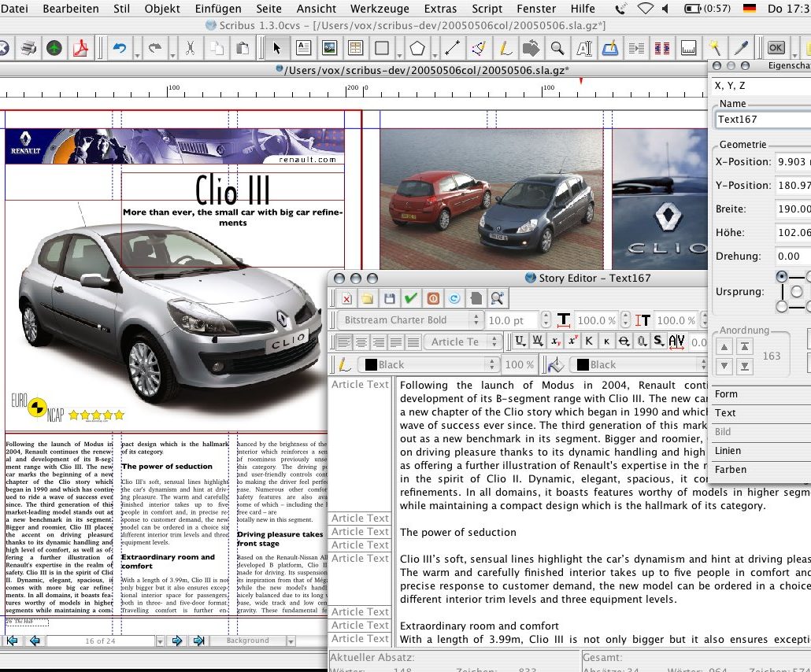Toggle Align Text Right in Story Editor
811x672 pixels.
pyautogui.click(x=379, y=342)
